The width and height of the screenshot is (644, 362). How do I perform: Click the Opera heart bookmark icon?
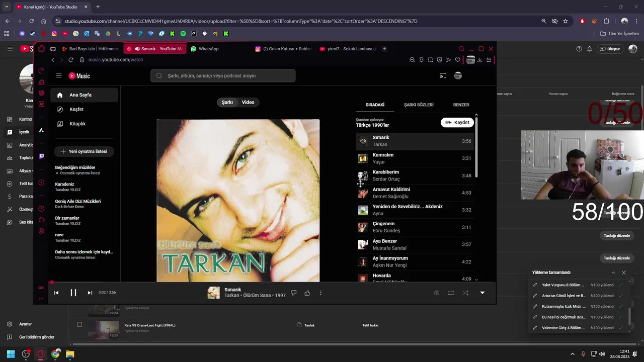457,60
